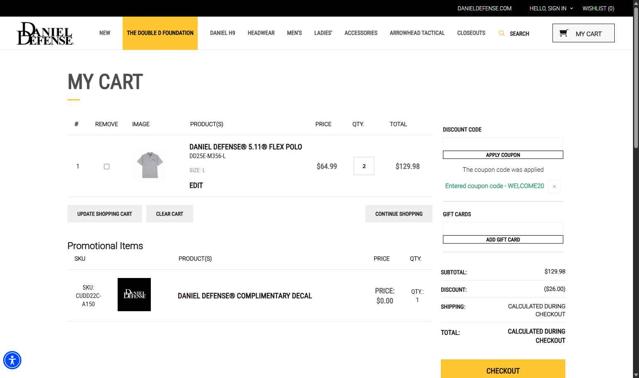Click the discount code input field

503,143
